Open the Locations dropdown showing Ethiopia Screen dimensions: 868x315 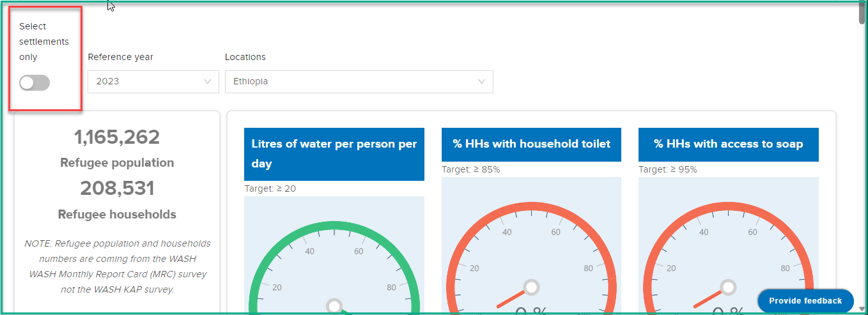tap(359, 82)
